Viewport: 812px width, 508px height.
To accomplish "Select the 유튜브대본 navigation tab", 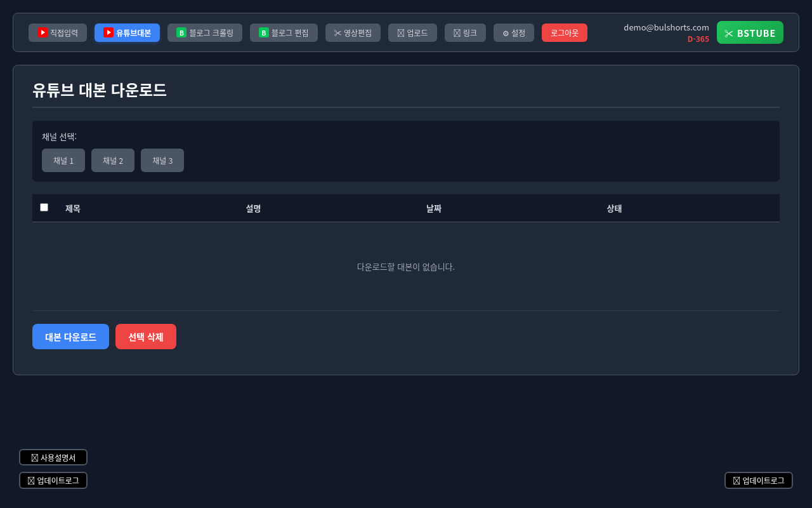I will [x=127, y=33].
